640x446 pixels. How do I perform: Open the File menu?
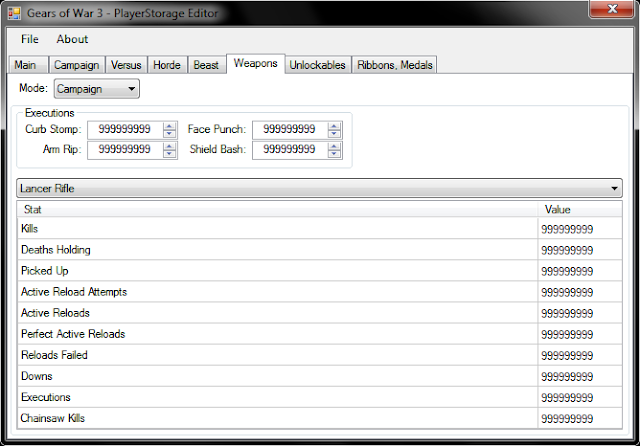click(x=30, y=39)
